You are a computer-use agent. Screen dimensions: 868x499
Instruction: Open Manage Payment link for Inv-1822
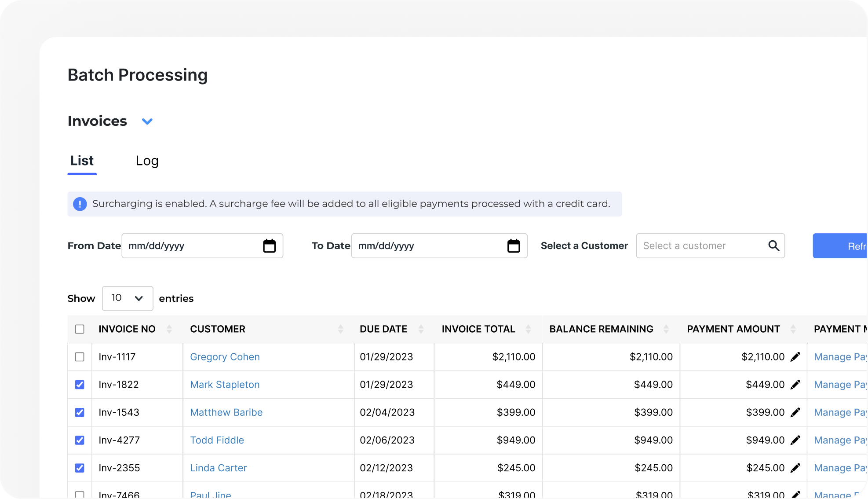840,385
